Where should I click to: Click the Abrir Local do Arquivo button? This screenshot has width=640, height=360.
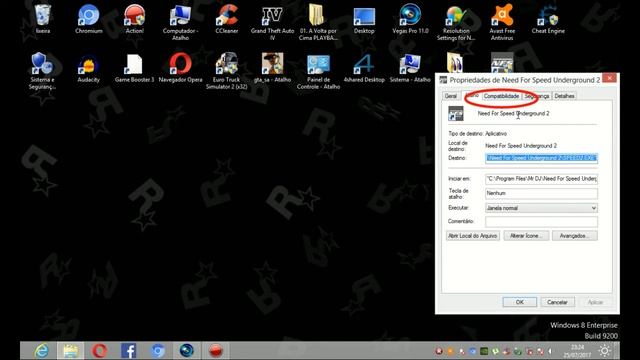[x=473, y=236]
